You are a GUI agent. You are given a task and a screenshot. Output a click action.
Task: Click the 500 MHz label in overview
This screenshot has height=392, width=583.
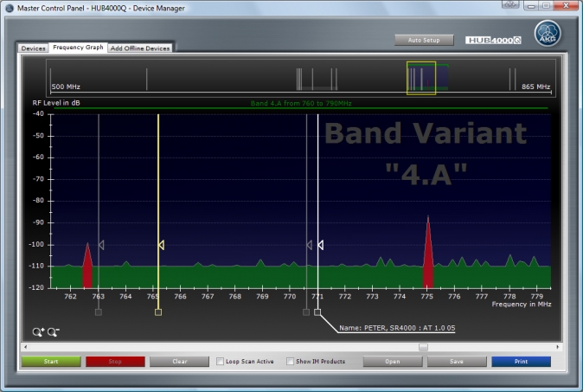tap(66, 87)
